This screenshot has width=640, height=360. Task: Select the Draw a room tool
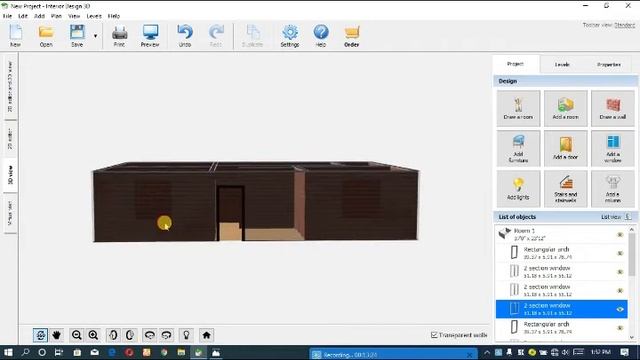point(518,108)
